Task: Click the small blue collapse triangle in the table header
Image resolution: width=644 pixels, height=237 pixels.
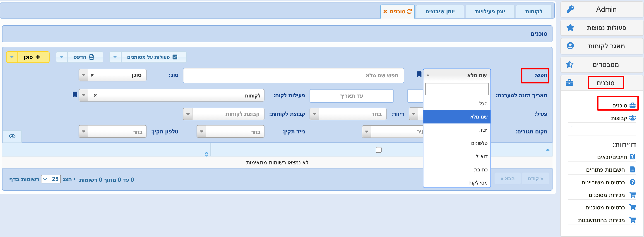Action: point(548,150)
